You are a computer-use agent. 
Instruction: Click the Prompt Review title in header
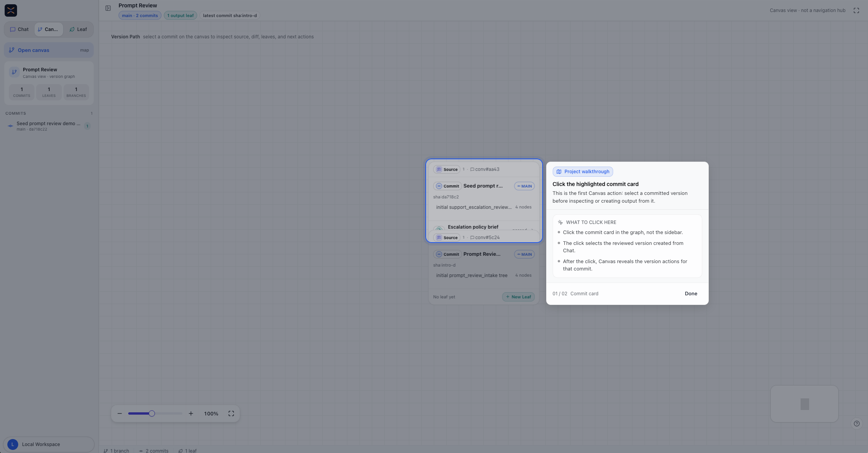click(138, 5)
